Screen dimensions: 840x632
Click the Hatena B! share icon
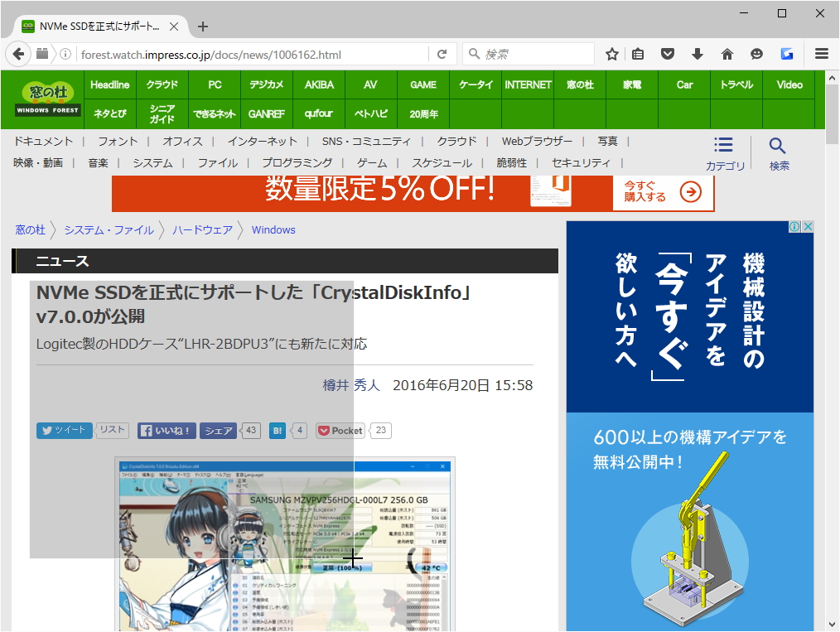click(x=277, y=430)
